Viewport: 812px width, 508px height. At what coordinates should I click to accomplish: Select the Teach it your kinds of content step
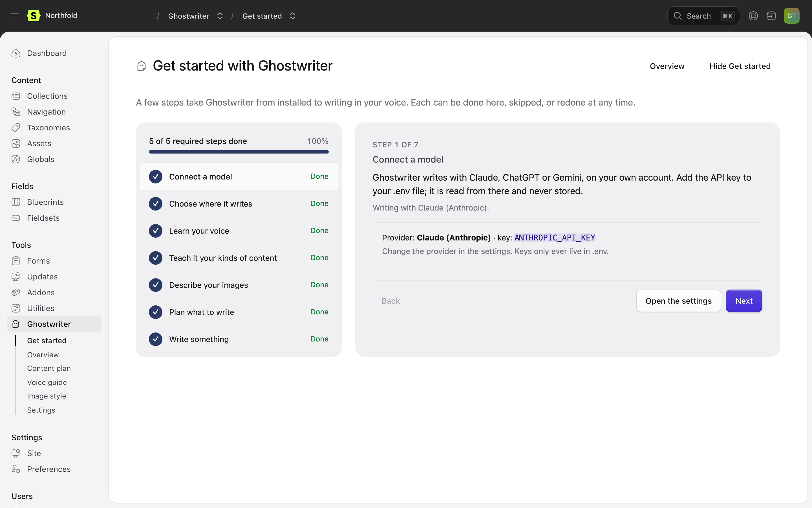pos(239,258)
